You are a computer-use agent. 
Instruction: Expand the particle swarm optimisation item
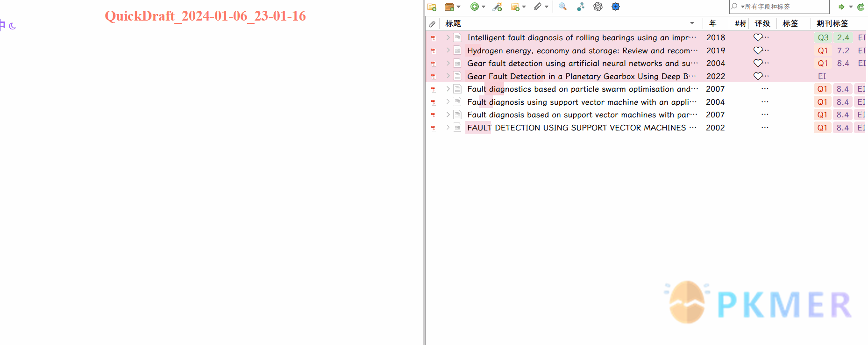click(448, 89)
